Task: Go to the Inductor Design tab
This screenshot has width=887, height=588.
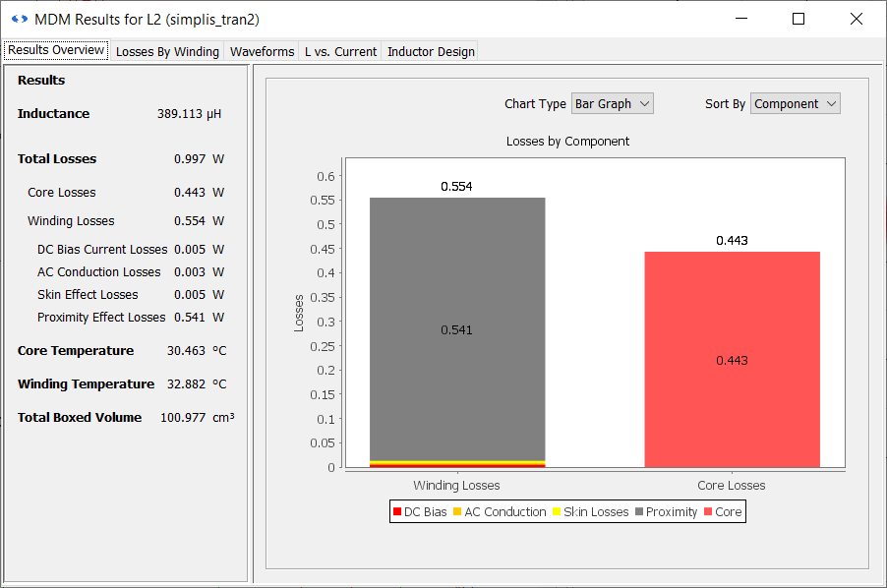Action: click(431, 51)
